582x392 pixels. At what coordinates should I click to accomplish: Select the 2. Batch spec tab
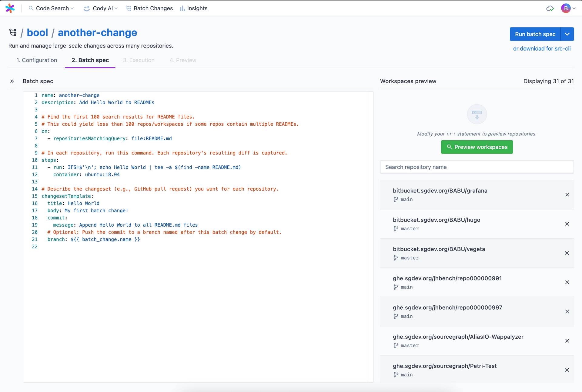(x=90, y=60)
